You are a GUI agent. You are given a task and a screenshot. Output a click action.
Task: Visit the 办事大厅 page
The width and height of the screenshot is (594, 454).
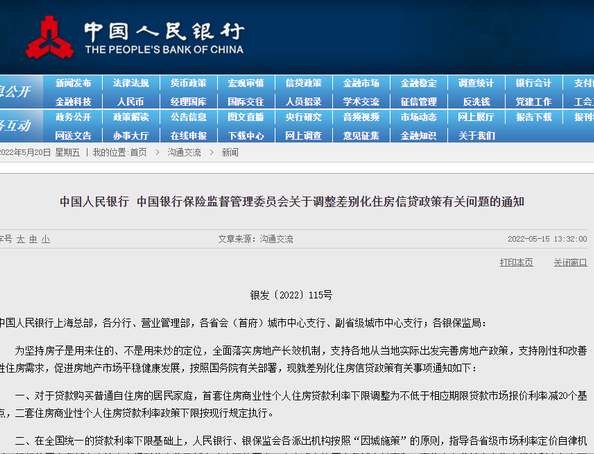(x=131, y=136)
